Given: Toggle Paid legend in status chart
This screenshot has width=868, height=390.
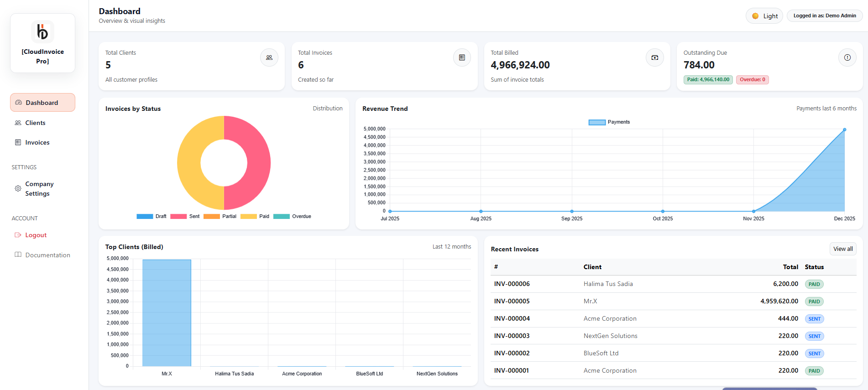Looking at the screenshot, I should pyautogui.click(x=255, y=216).
